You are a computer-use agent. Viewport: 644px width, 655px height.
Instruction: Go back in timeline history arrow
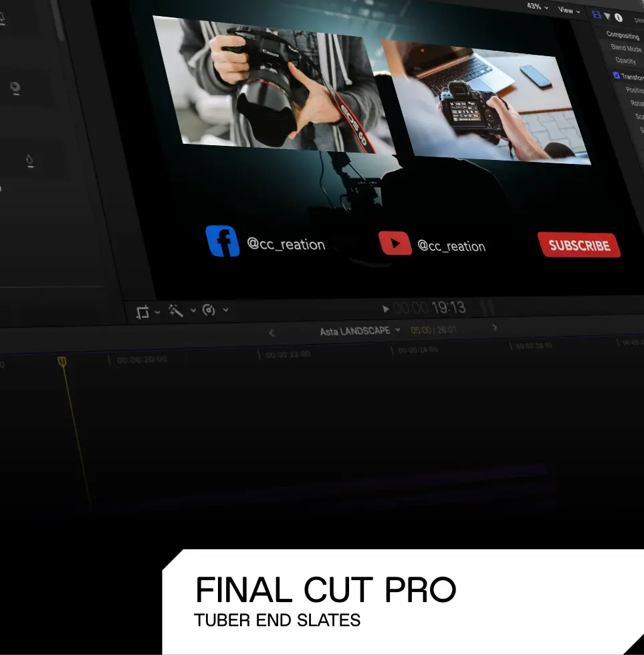272,333
